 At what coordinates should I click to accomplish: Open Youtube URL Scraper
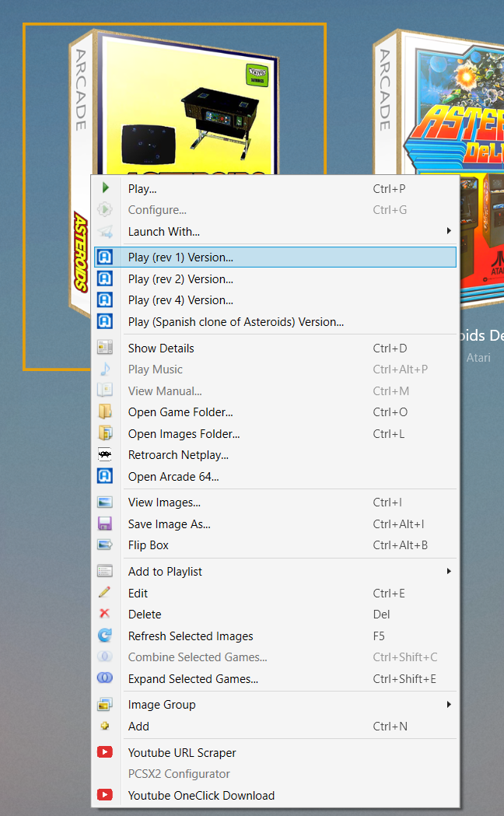pyautogui.click(x=275, y=752)
